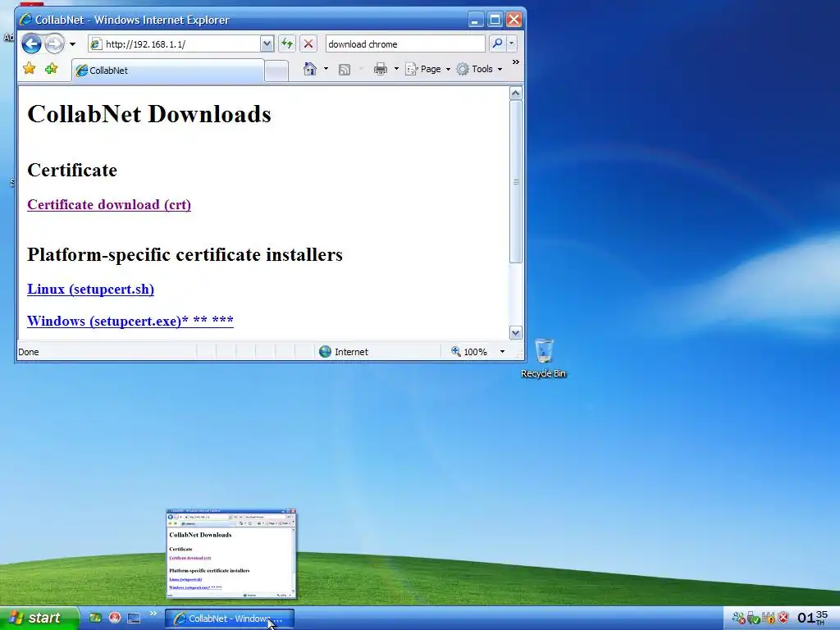Run search with the magnifier button

tap(496, 43)
